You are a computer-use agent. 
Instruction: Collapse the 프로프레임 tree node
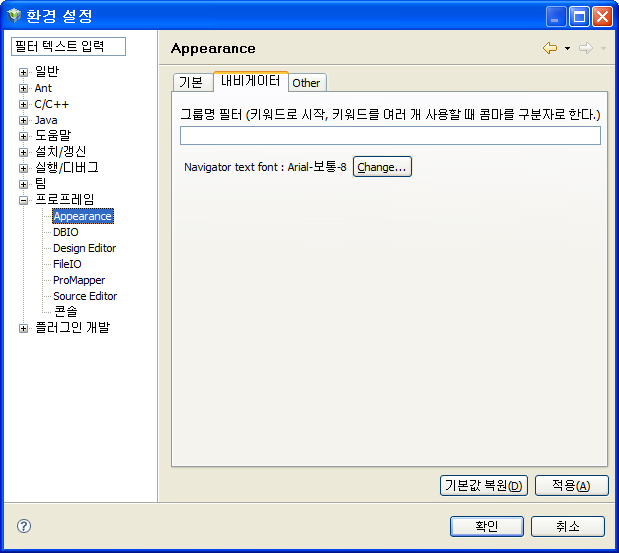pos(23,200)
